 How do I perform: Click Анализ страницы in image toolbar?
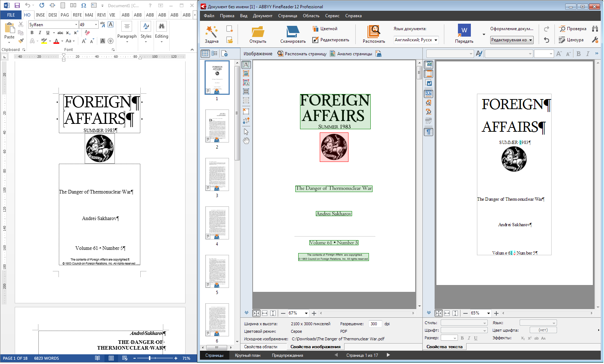tap(351, 54)
